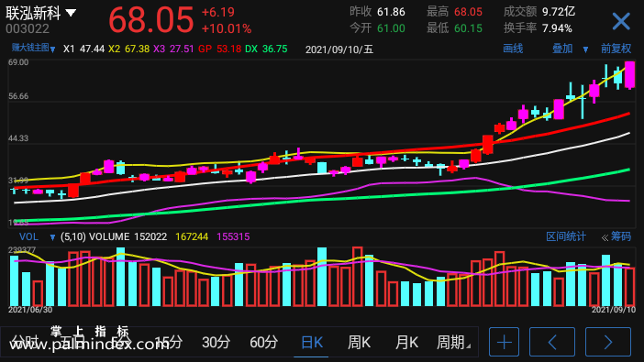Open the 周期 period selector
644x362 pixels.
click(452, 342)
